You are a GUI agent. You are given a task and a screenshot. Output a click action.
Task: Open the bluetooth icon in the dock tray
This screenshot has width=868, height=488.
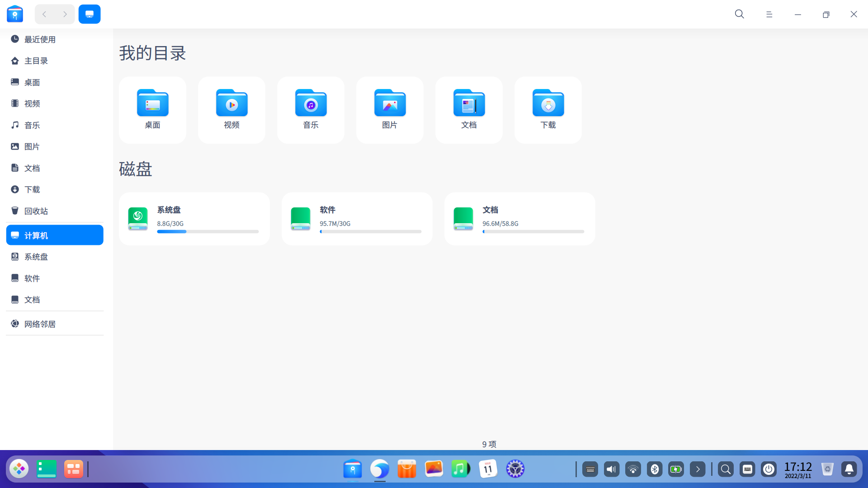(654, 469)
